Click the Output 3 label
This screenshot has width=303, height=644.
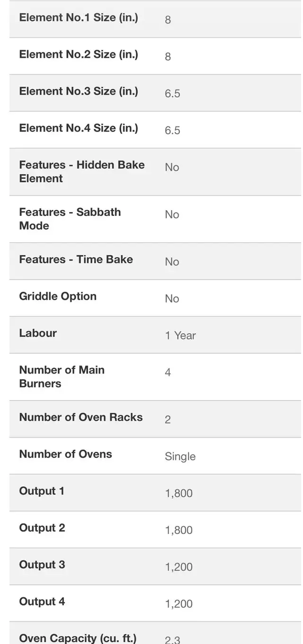pyautogui.click(x=42, y=565)
